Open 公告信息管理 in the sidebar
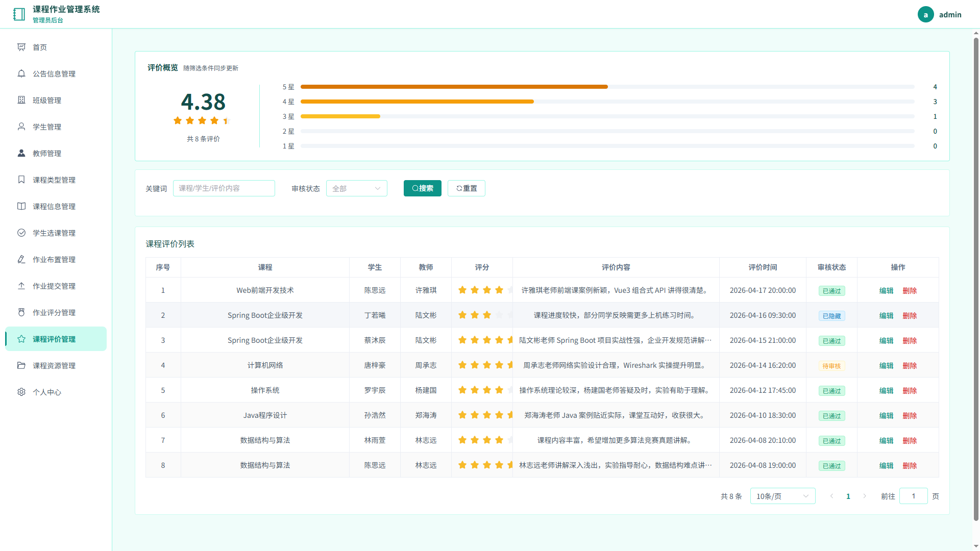 (56, 73)
